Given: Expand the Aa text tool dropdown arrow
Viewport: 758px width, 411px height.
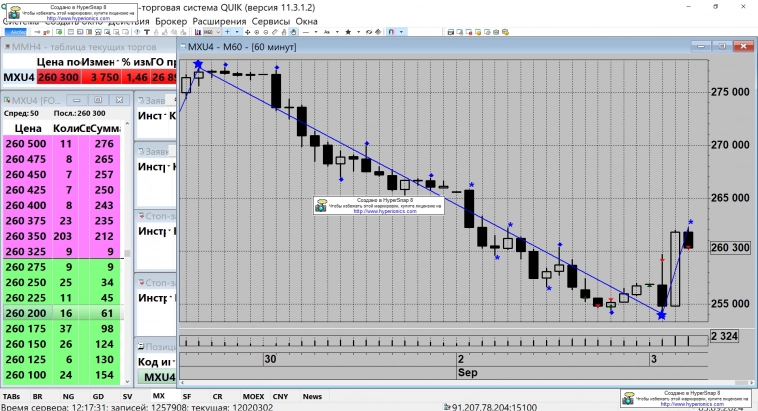Looking at the screenshot, I should click(x=337, y=32).
